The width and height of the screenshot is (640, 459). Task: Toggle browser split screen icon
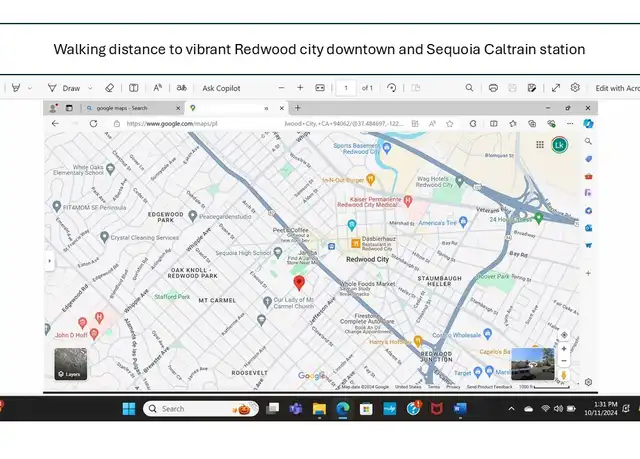pyautogui.click(x=493, y=123)
